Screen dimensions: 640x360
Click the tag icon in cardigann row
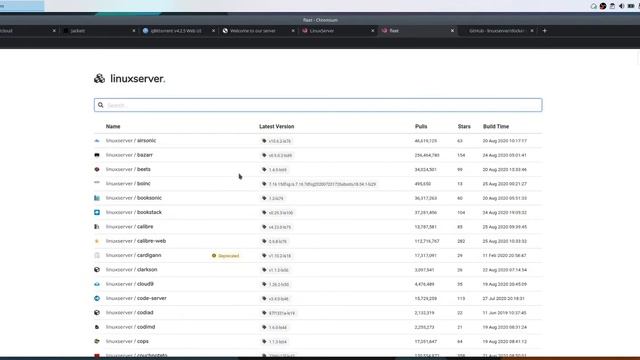264,256
